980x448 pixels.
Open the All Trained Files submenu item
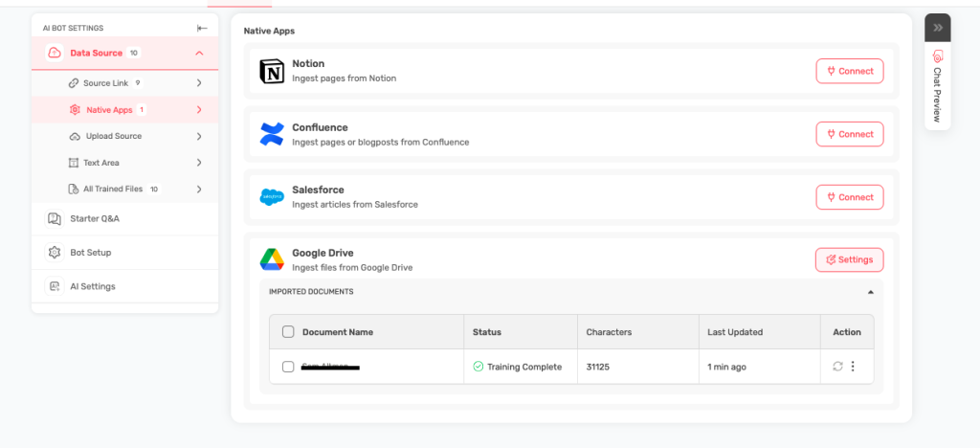(x=125, y=189)
